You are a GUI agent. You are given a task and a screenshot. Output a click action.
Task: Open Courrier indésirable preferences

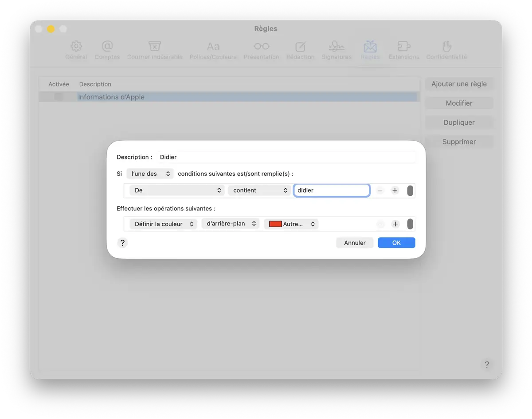click(x=154, y=50)
